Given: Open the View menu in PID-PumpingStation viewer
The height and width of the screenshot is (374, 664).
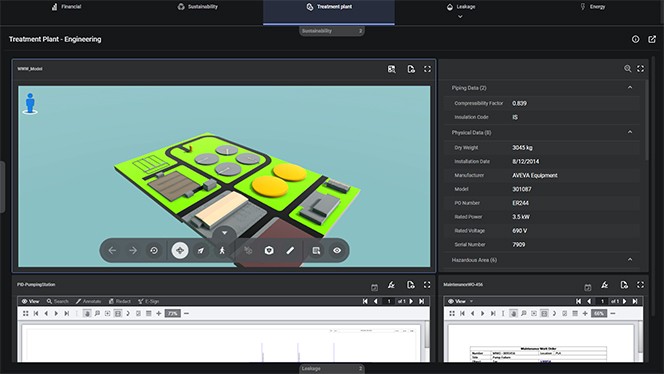Looking at the screenshot, I should pyautogui.click(x=30, y=301).
